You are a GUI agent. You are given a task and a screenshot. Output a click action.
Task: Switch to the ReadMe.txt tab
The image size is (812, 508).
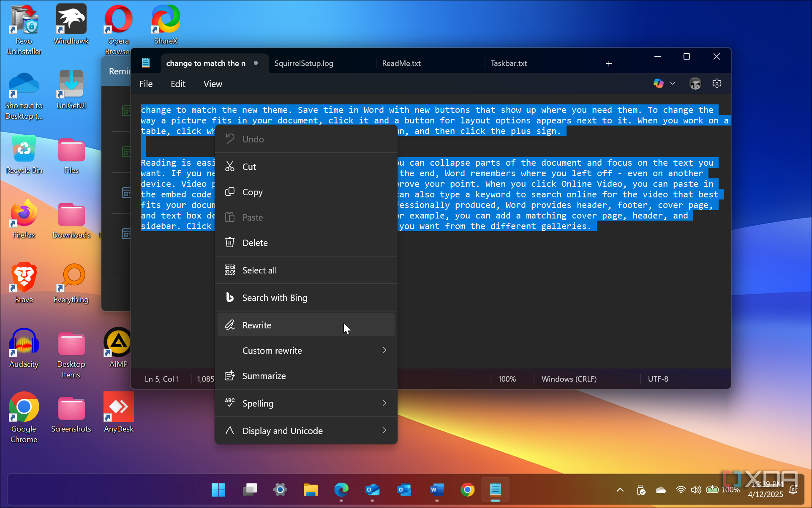pos(401,63)
